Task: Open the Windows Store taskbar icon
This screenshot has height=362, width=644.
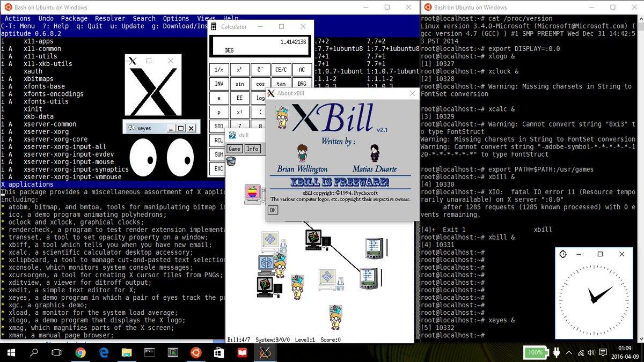Action: (219, 352)
